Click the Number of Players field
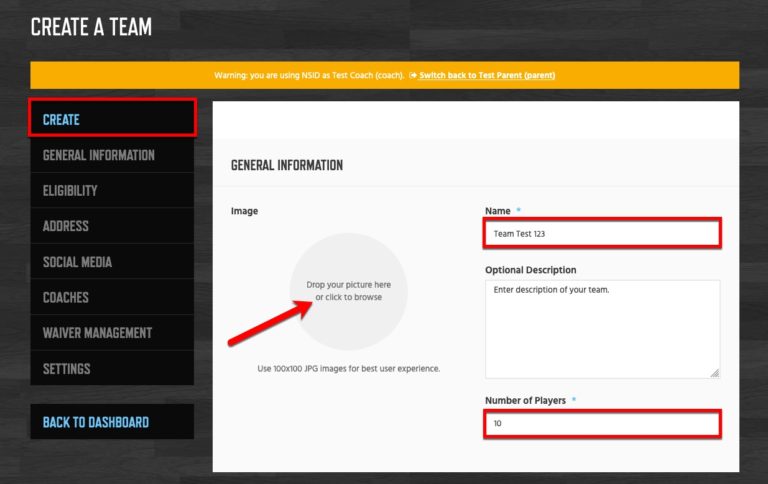Image resolution: width=768 pixels, height=484 pixels. click(601, 423)
